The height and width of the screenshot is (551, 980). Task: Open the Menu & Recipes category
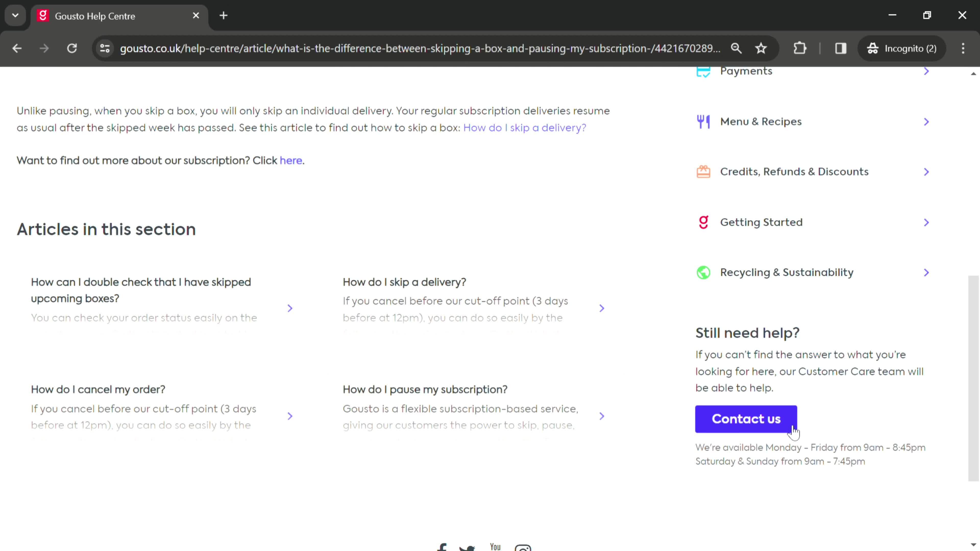[x=813, y=122]
